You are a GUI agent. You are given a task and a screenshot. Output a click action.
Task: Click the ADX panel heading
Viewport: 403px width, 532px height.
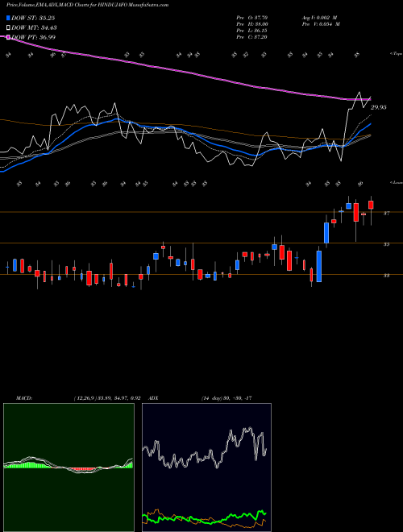pyautogui.click(x=153, y=398)
